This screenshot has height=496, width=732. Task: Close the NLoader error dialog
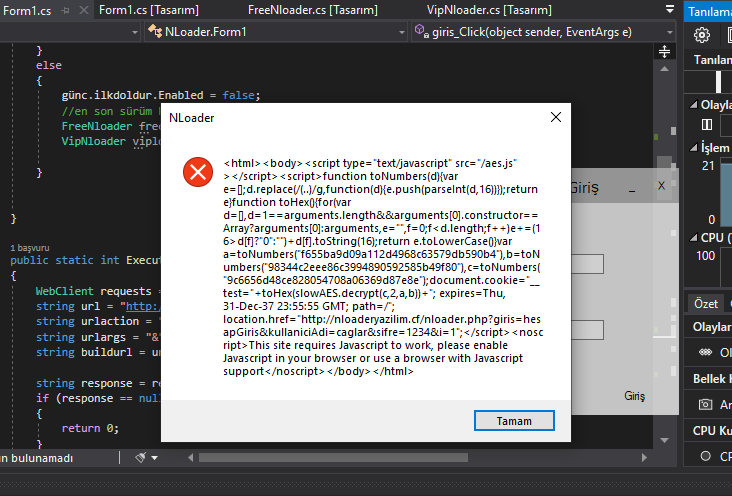556,117
